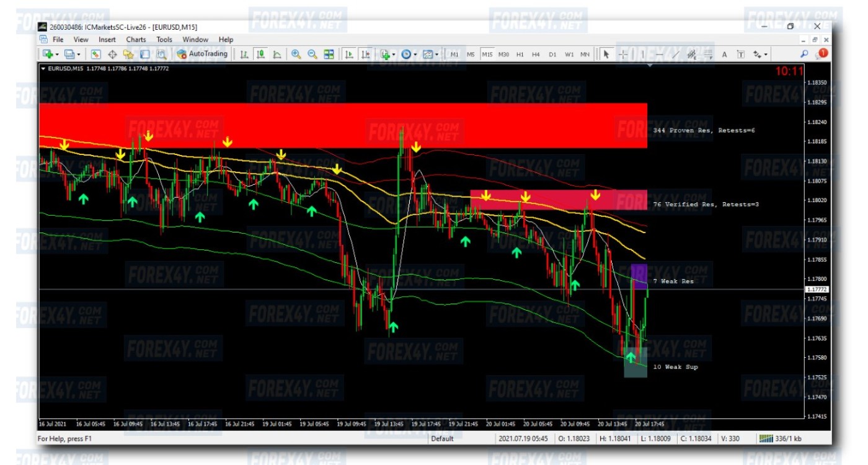Click the Zoom Out magnifier icon
Viewport: 868px width, 465px height.
pyautogui.click(x=312, y=55)
